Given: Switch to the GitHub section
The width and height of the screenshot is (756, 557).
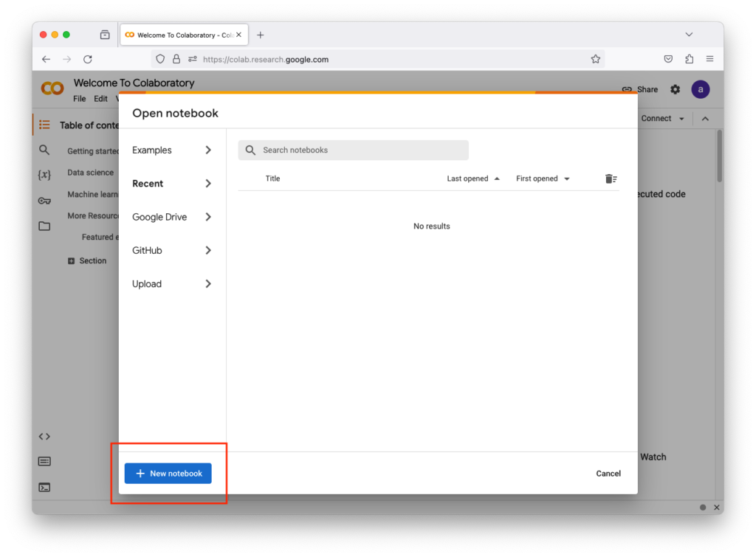Looking at the screenshot, I should pyautogui.click(x=171, y=251).
